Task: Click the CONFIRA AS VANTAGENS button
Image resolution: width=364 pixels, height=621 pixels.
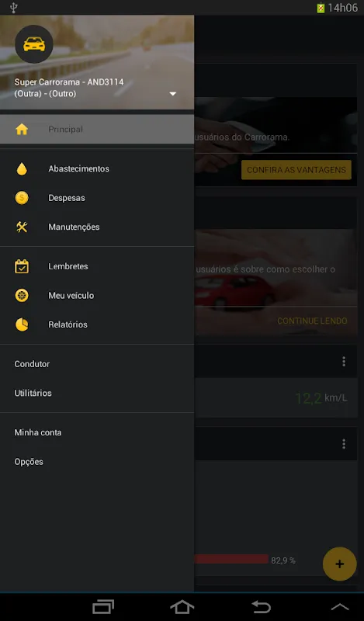Action: [296, 170]
